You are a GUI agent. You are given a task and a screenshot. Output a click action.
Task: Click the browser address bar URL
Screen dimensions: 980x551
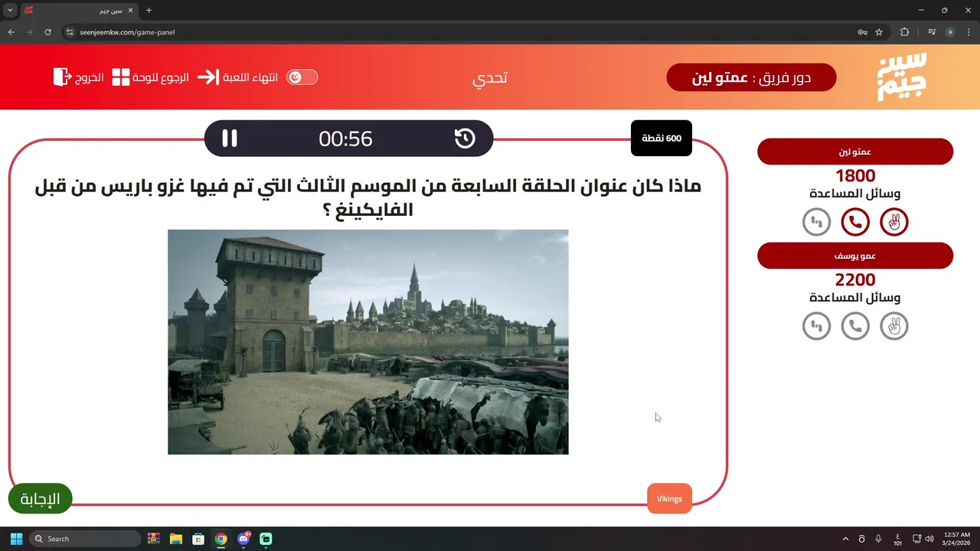coord(127,32)
